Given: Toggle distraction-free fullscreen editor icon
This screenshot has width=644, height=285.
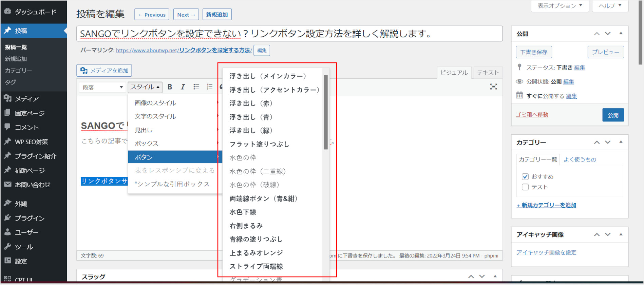Looking at the screenshot, I should pyautogui.click(x=493, y=87).
